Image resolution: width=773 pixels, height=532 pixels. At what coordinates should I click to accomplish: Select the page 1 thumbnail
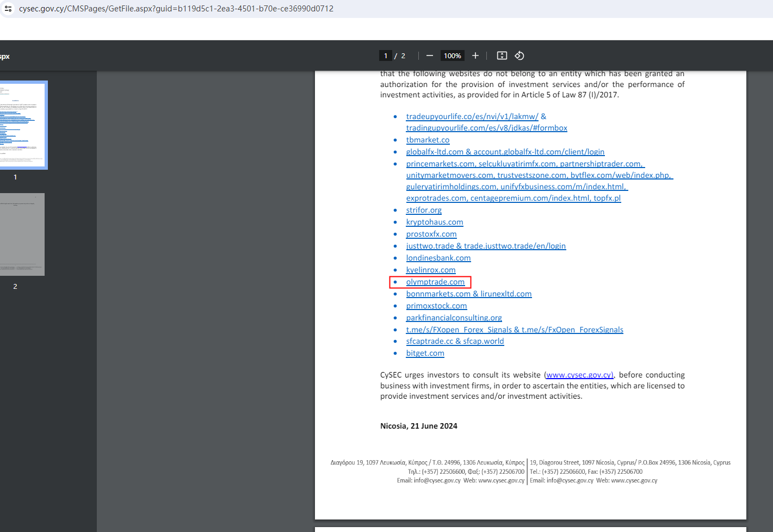click(22, 125)
